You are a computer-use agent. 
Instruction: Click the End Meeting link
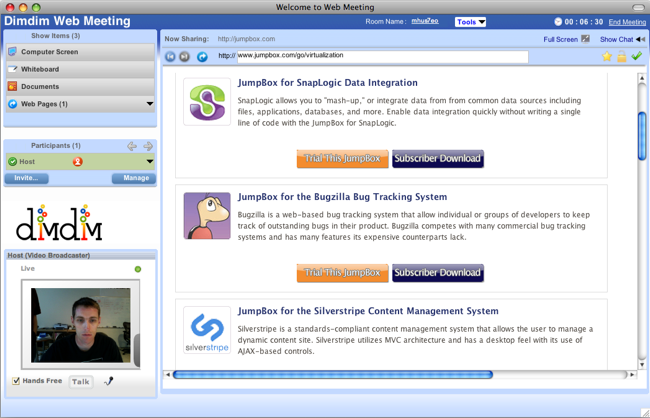[627, 22]
